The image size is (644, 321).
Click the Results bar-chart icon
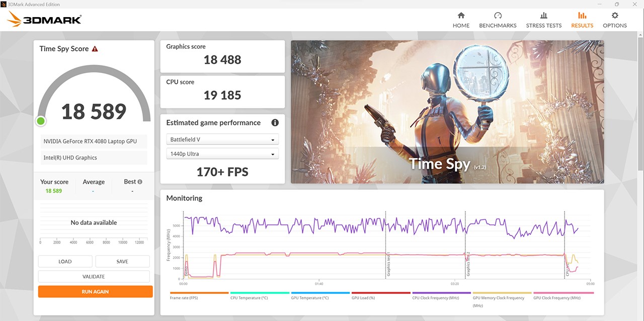tap(582, 19)
